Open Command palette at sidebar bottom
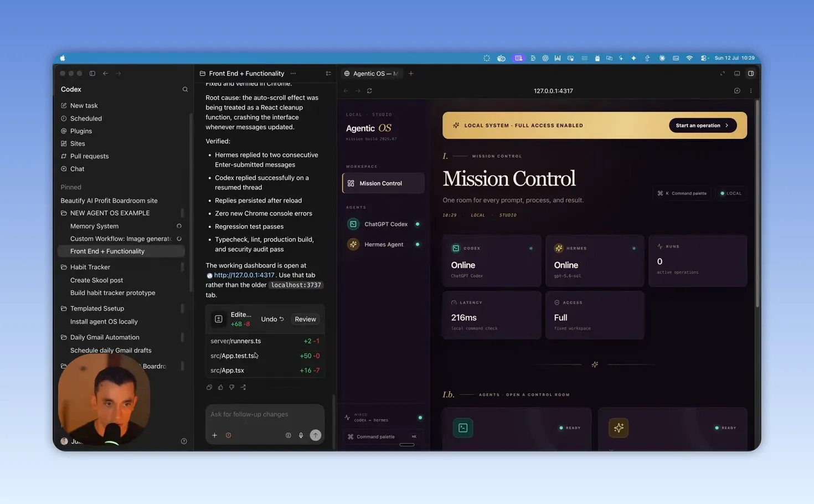This screenshot has width=814, height=504. coord(383,437)
